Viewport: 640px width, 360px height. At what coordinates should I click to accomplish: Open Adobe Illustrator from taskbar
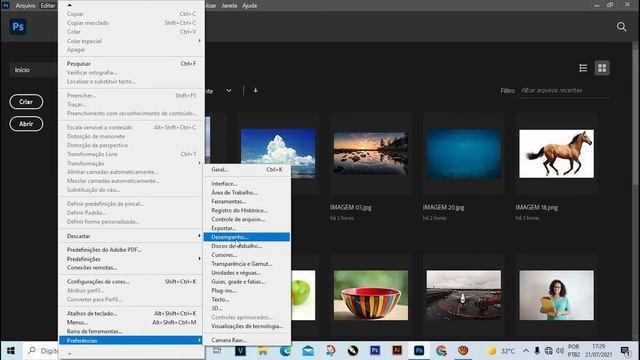point(397,351)
